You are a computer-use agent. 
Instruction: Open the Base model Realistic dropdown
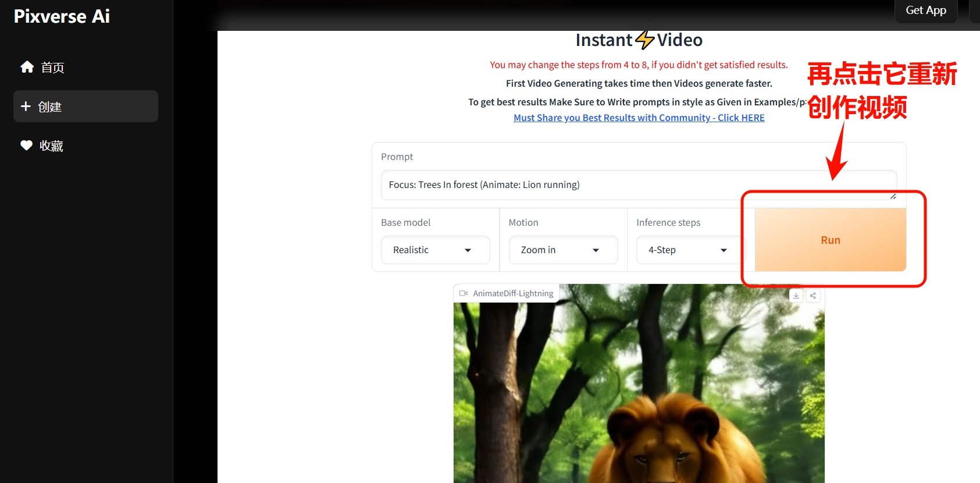(435, 250)
